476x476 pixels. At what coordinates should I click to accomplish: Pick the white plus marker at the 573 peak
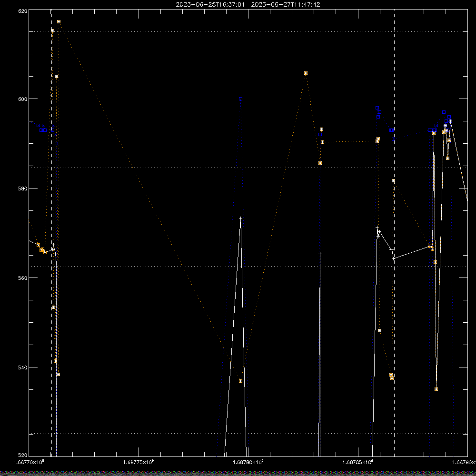pyautogui.click(x=241, y=218)
